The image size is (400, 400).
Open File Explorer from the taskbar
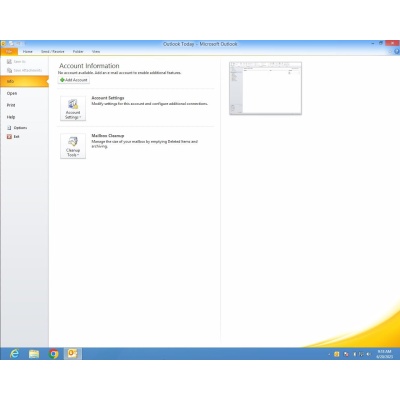pos(34,353)
